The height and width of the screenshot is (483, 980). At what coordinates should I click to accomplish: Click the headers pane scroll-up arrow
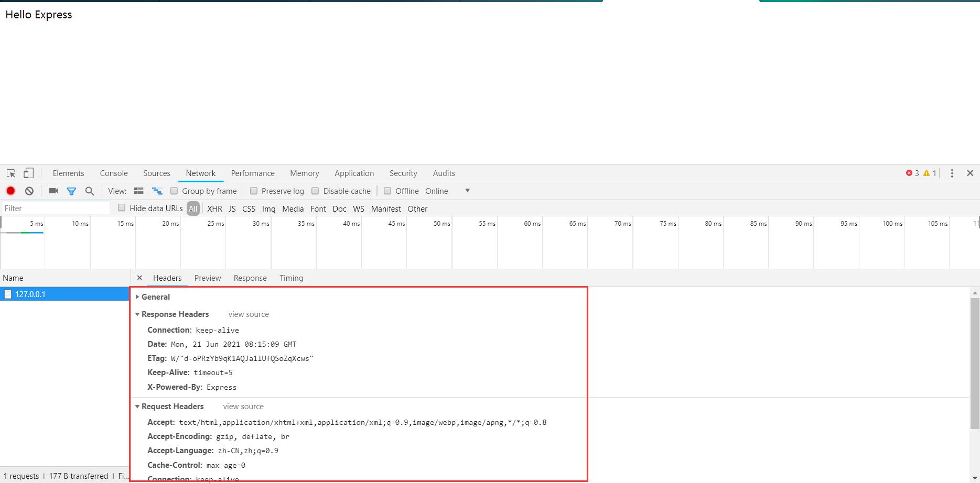[x=975, y=293]
